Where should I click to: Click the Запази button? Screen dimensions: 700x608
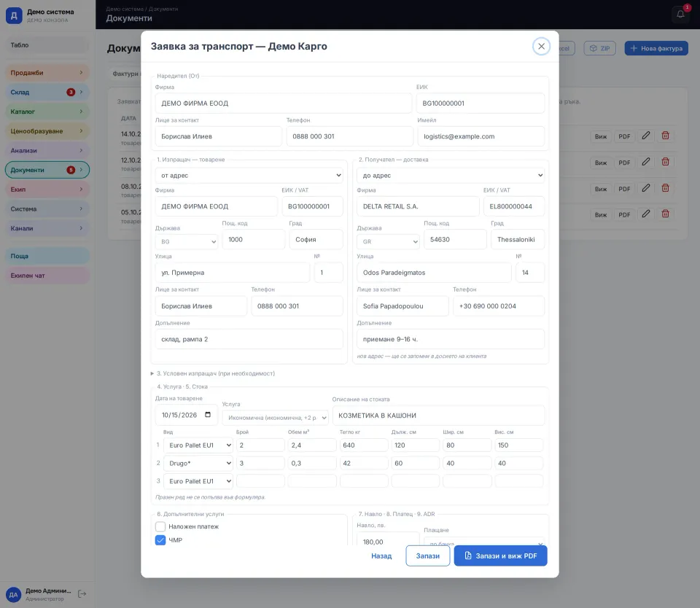pyautogui.click(x=428, y=556)
